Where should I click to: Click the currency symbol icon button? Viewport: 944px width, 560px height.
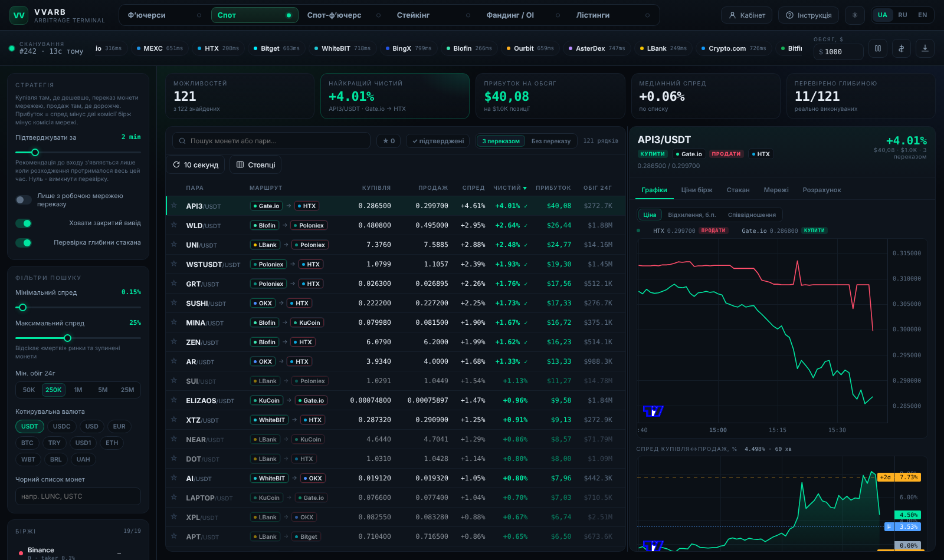pos(902,48)
